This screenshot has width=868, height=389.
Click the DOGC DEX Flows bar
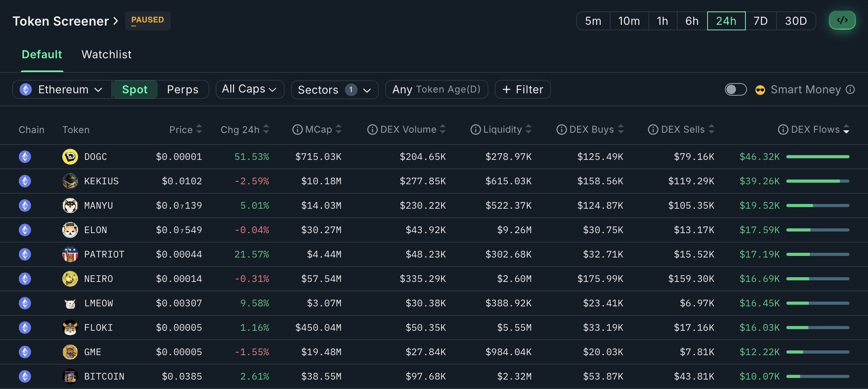pos(818,157)
